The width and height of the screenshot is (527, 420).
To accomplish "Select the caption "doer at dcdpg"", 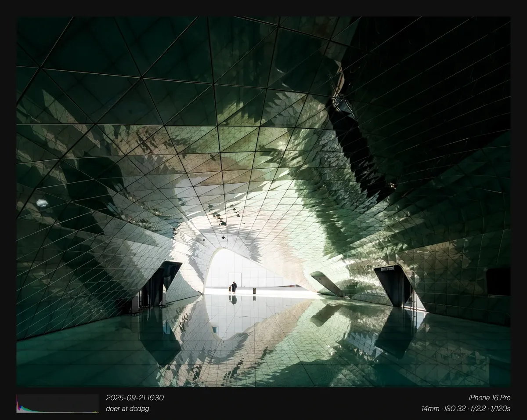I will 127,409.
